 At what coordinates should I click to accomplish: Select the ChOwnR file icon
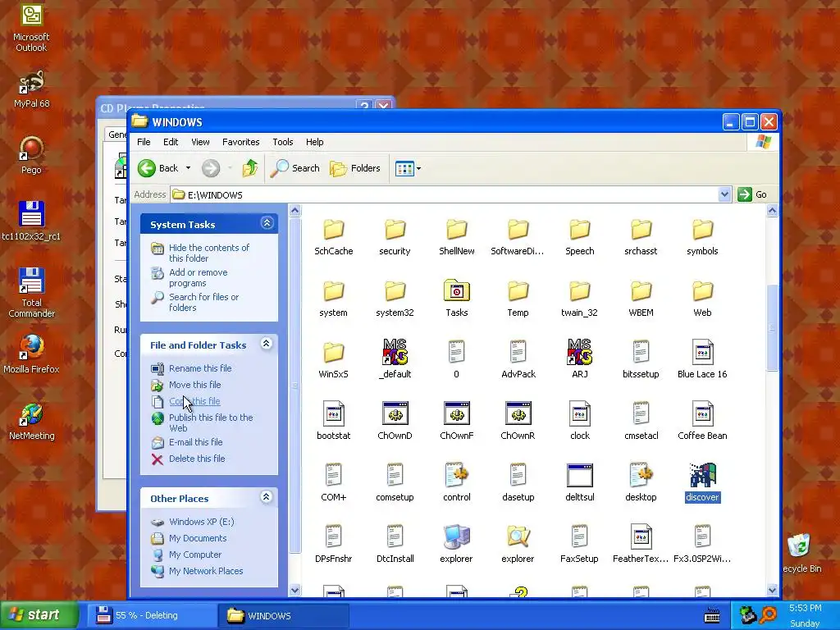[x=518, y=413]
